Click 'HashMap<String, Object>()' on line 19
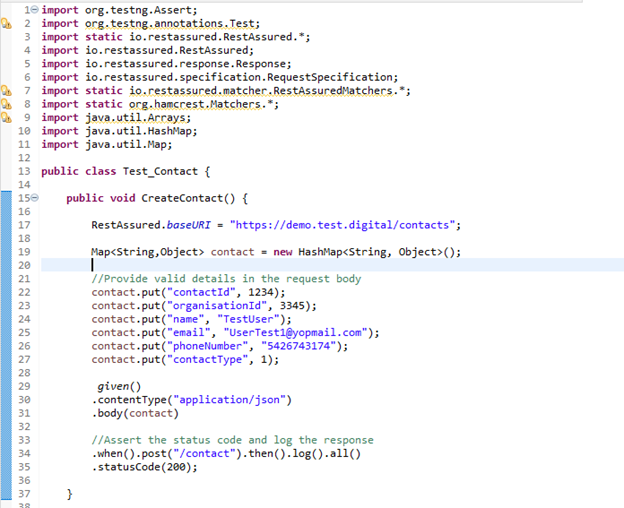The height and width of the screenshot is (508, 624). pyautogui.click(x=376, y=252)
